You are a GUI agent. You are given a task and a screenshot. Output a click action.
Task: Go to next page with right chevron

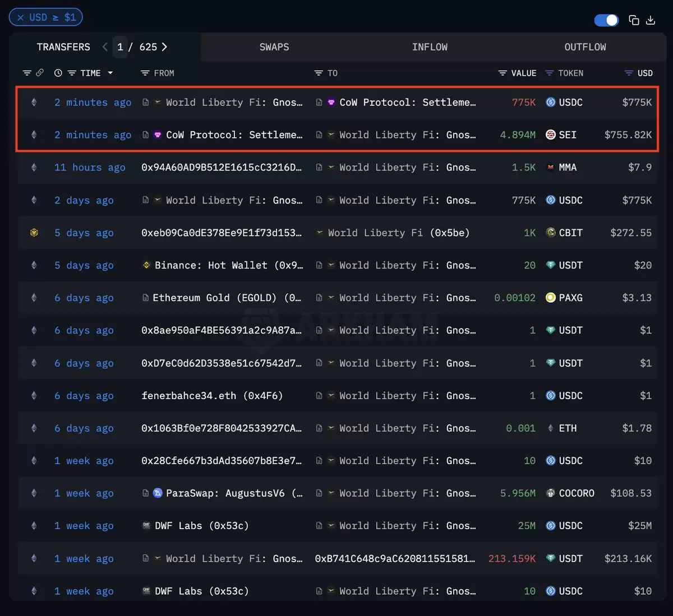click(164, 47)
